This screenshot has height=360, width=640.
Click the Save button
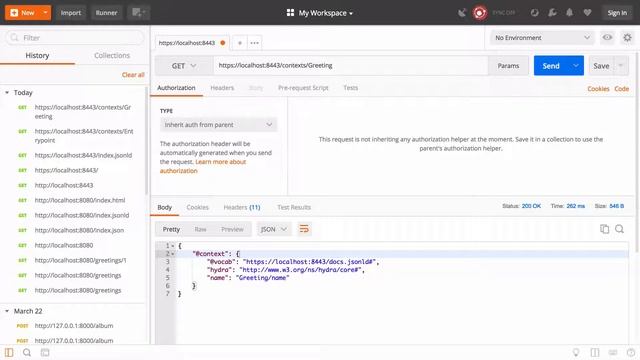pyautogui.click(x=601, y=66)
